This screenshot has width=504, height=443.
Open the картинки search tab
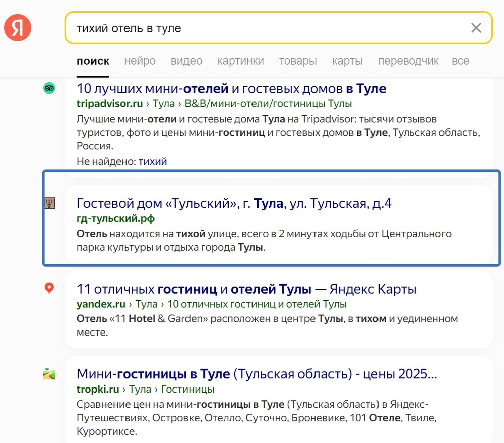240,61
